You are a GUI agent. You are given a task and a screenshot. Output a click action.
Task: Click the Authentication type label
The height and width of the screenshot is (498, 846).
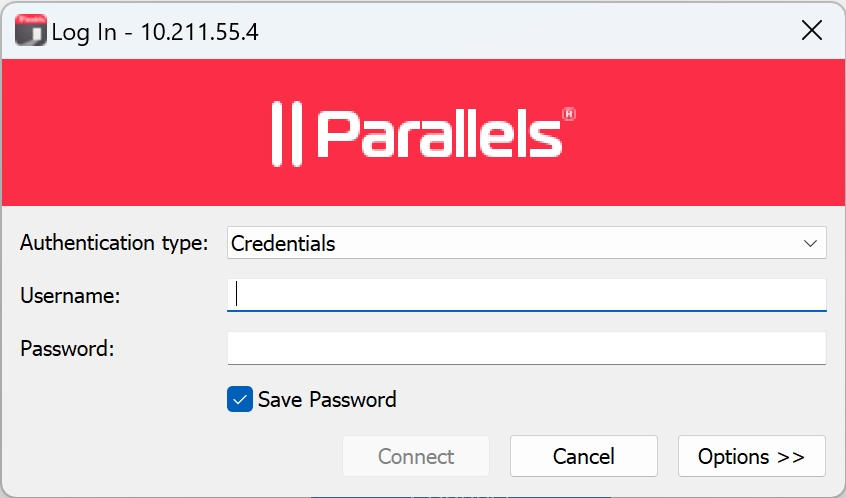114,243
